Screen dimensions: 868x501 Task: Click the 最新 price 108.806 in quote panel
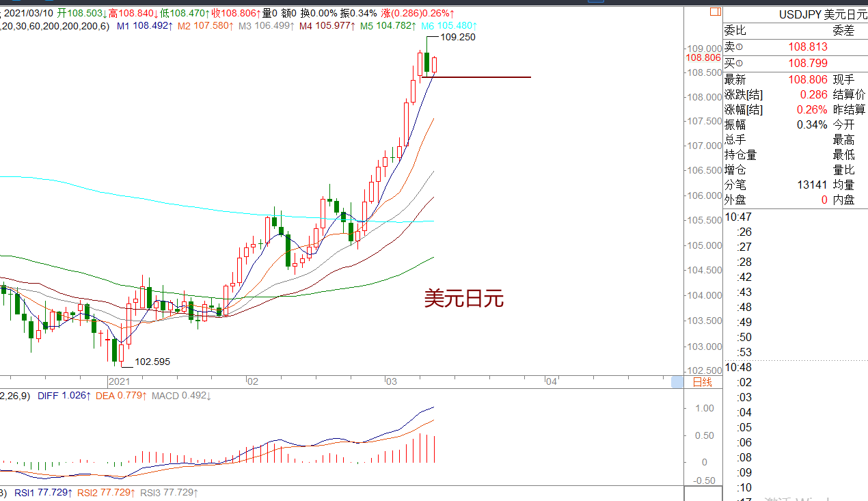pyautogui.click(x=808, y=79)
